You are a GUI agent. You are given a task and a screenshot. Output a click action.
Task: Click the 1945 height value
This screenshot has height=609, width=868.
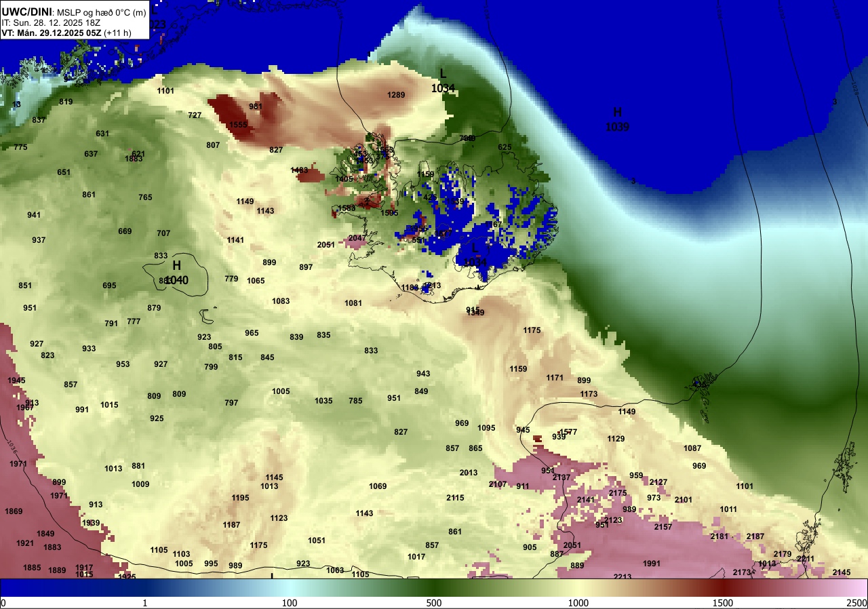pyautogui.click(x=16, y=380)
